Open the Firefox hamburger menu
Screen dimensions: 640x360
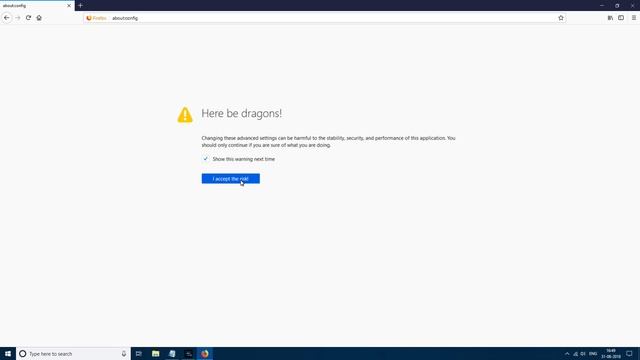tap(634, 18)
